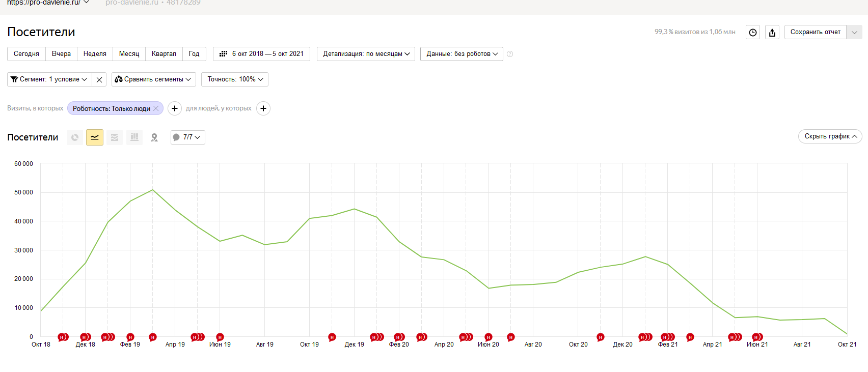This screenshot has height=372, width=868.
Task: Switch to pie chart view
Action: 75,137
